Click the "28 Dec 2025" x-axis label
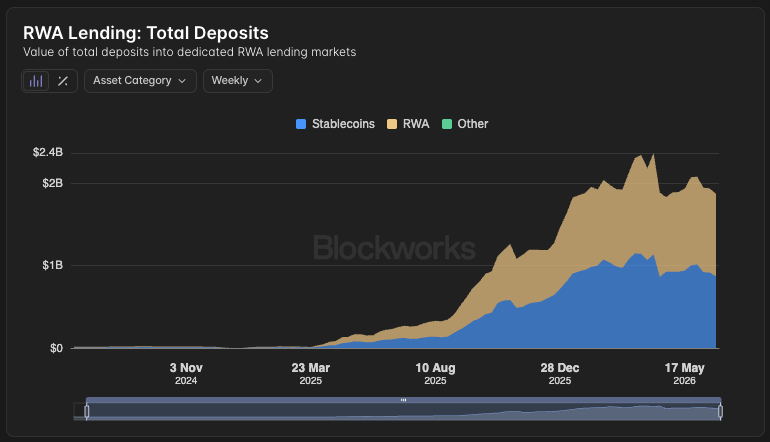 (560, 374)
